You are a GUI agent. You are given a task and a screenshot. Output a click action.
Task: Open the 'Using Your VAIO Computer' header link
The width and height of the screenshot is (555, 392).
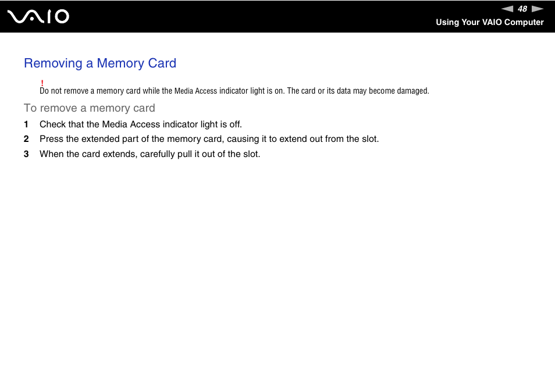[489, 22]
